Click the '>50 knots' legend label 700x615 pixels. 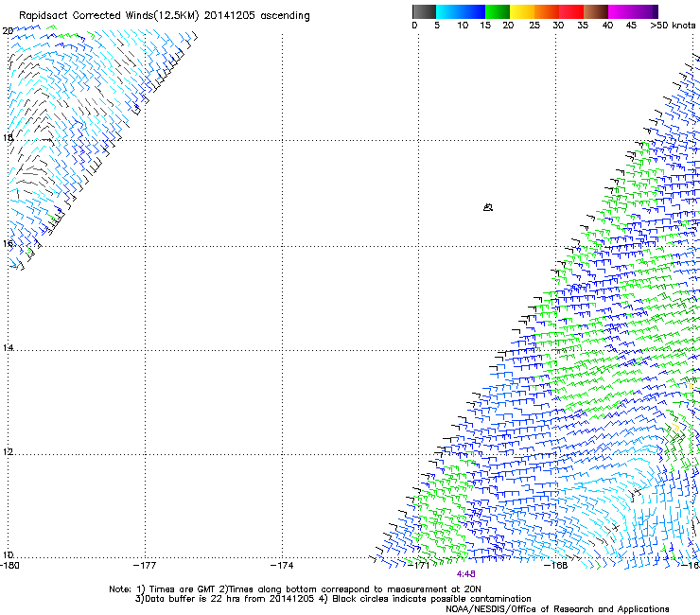coord(673,26)
